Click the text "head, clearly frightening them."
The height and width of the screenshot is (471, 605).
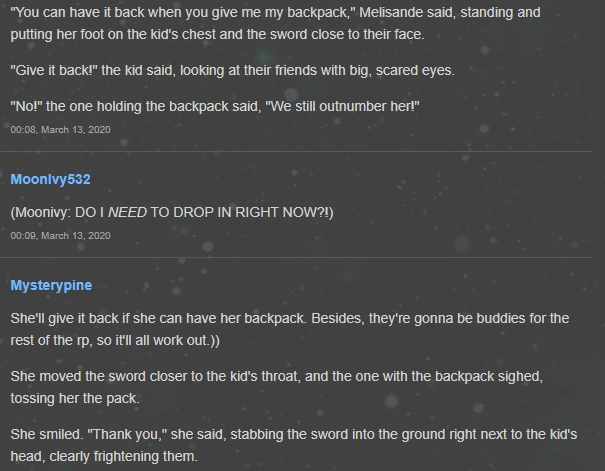pyautogui.click(x=104, y=456)
